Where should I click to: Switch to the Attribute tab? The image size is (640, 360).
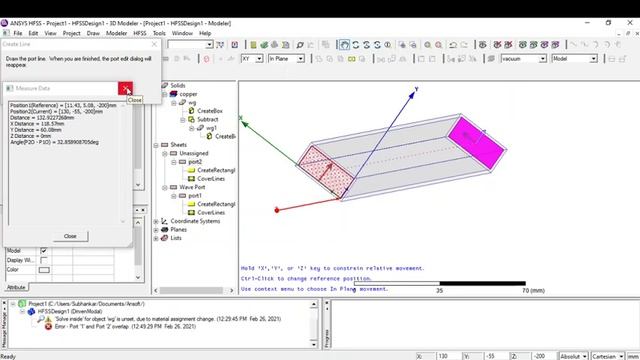tap(16, 287)
